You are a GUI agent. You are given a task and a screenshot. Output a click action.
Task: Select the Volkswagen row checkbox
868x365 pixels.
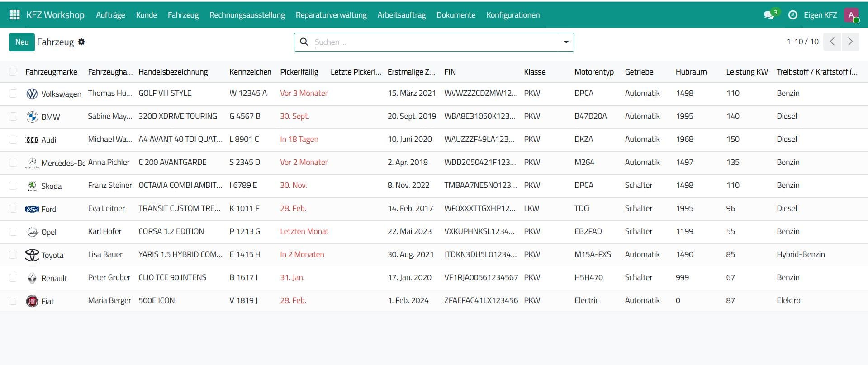[13, 94]
